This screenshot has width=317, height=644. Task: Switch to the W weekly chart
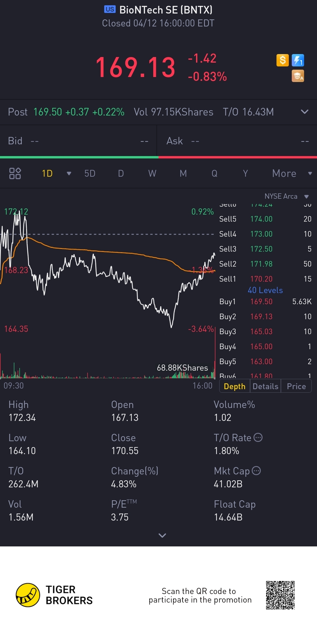(152, 173)
